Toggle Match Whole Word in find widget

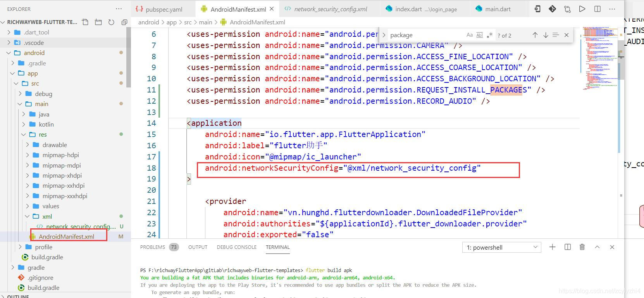479,35
